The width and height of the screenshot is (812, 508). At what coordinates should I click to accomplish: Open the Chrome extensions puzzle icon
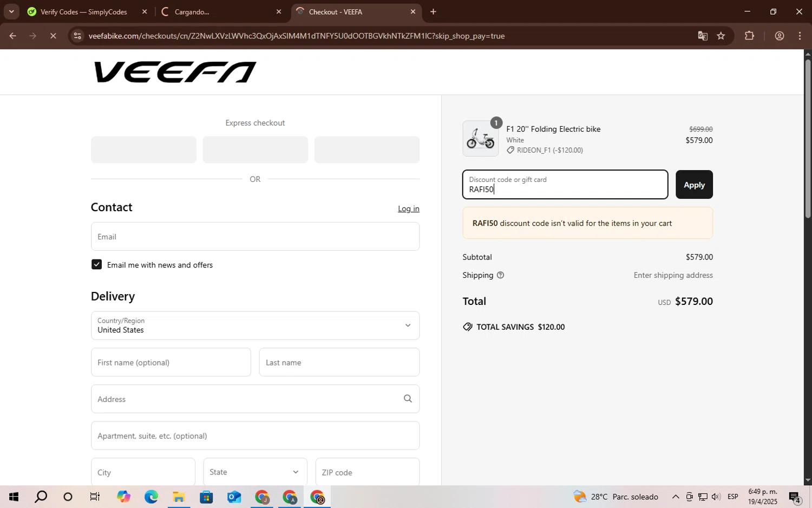click(x=749, y=36)
